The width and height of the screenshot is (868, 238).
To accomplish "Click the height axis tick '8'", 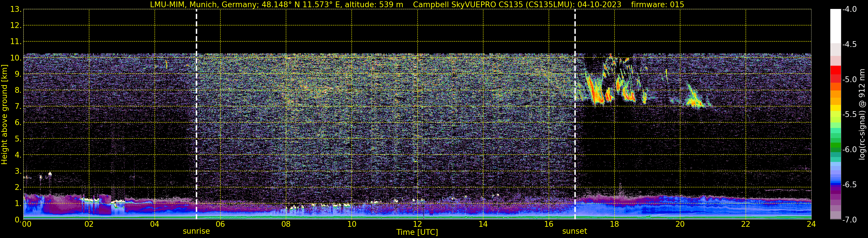I will coord(18,90).
